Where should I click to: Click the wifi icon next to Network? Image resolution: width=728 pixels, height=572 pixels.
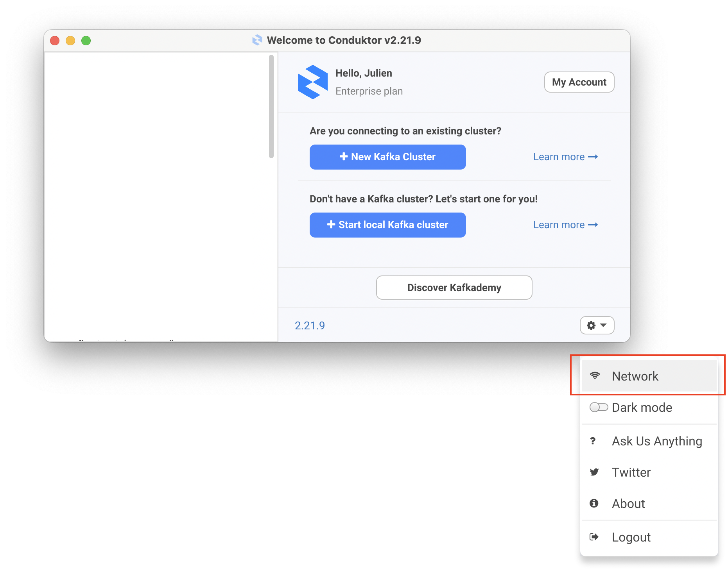click(595, 375)
